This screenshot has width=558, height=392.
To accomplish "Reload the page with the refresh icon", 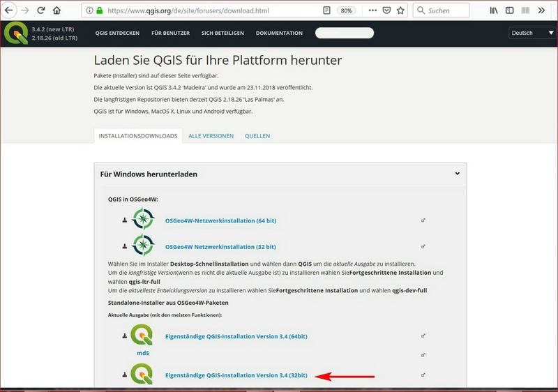I will (x=41, y=10).
